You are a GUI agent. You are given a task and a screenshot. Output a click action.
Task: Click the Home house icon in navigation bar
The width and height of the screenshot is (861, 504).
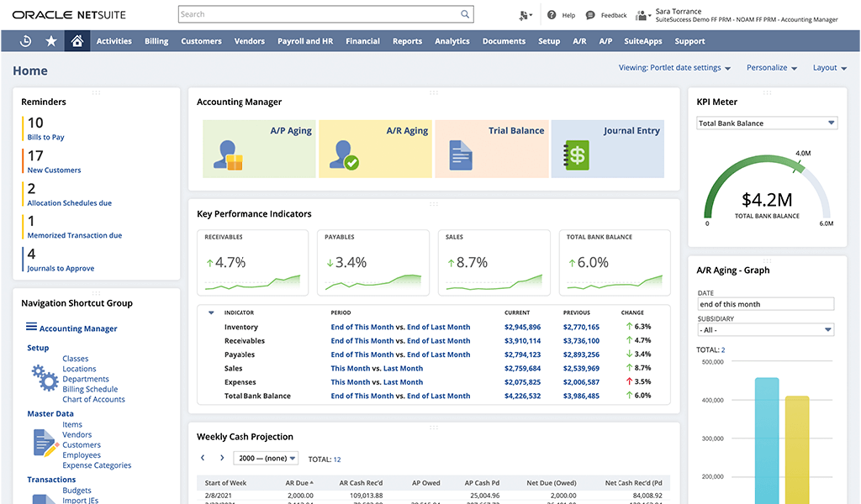pos(77,40)
